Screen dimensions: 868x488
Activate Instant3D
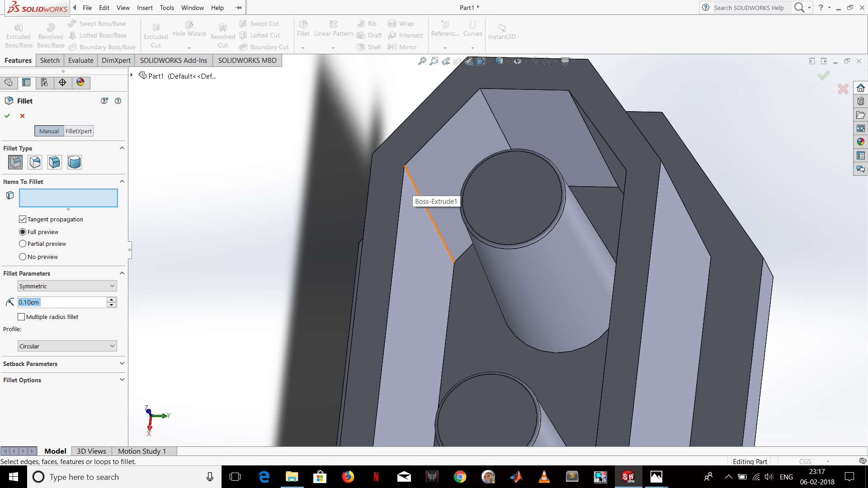coord(501,31)
